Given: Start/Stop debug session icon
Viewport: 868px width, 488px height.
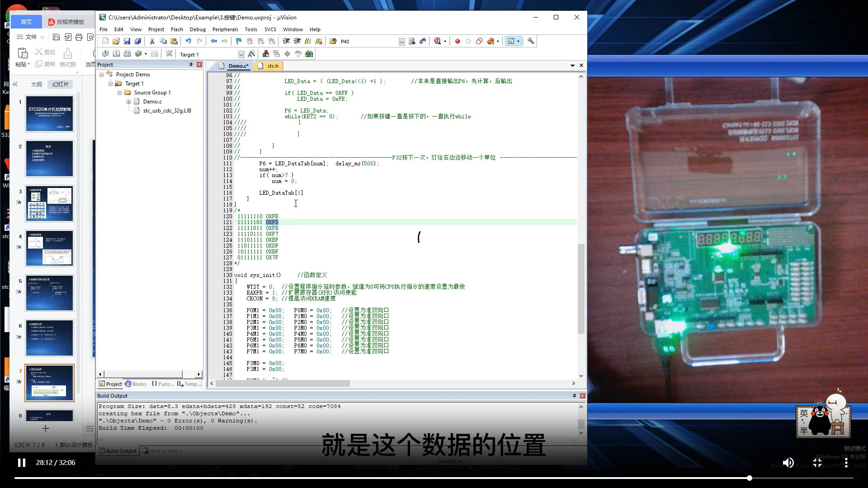Looking at the screenshot, I should pyautogui.click(x=437, y=41).
